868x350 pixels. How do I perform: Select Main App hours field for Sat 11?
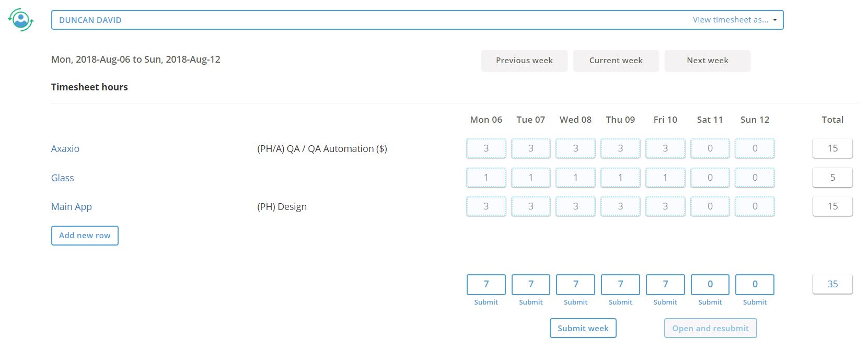(x=710, y=206)
